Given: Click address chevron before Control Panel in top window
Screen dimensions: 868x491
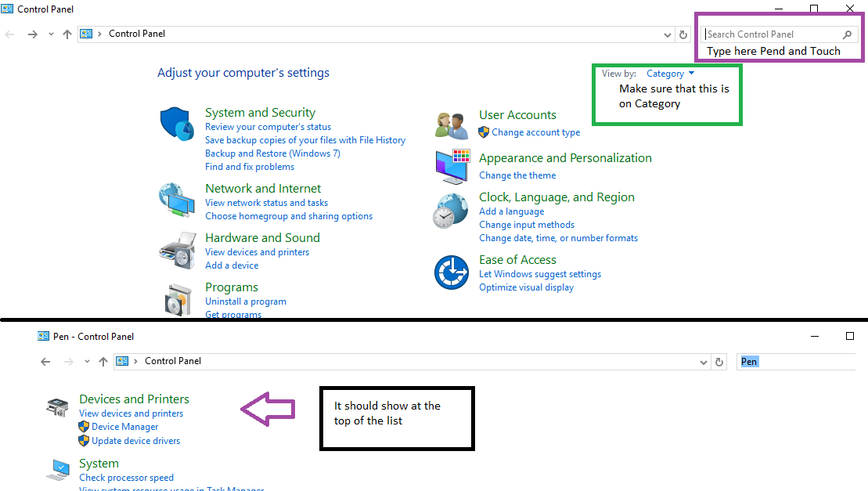Looking at the screenshot, I should click(99, 34).
